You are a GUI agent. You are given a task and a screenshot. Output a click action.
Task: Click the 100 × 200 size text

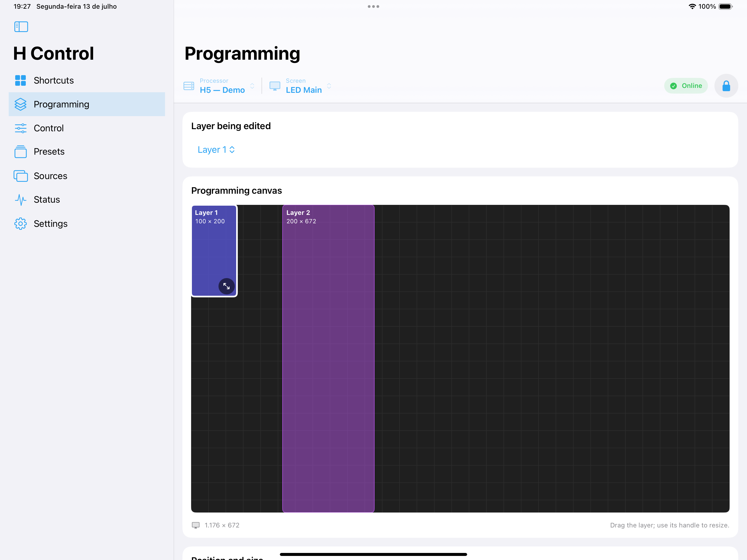click(210, 221)
